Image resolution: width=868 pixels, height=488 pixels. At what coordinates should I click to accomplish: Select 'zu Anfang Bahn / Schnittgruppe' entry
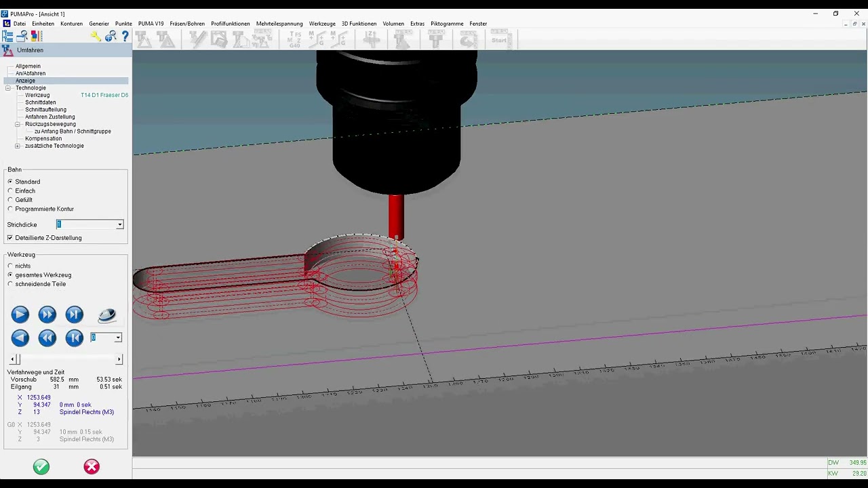pos(73,131)
